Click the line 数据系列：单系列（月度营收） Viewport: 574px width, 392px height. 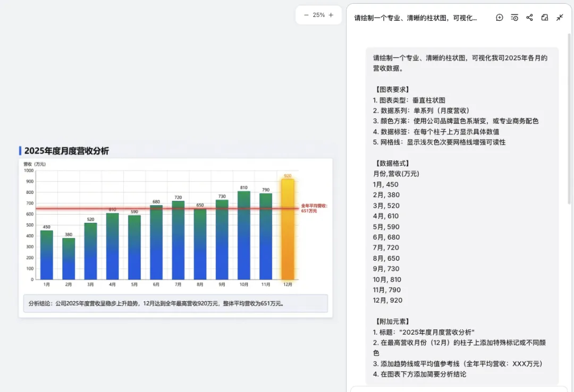(421, 110)
